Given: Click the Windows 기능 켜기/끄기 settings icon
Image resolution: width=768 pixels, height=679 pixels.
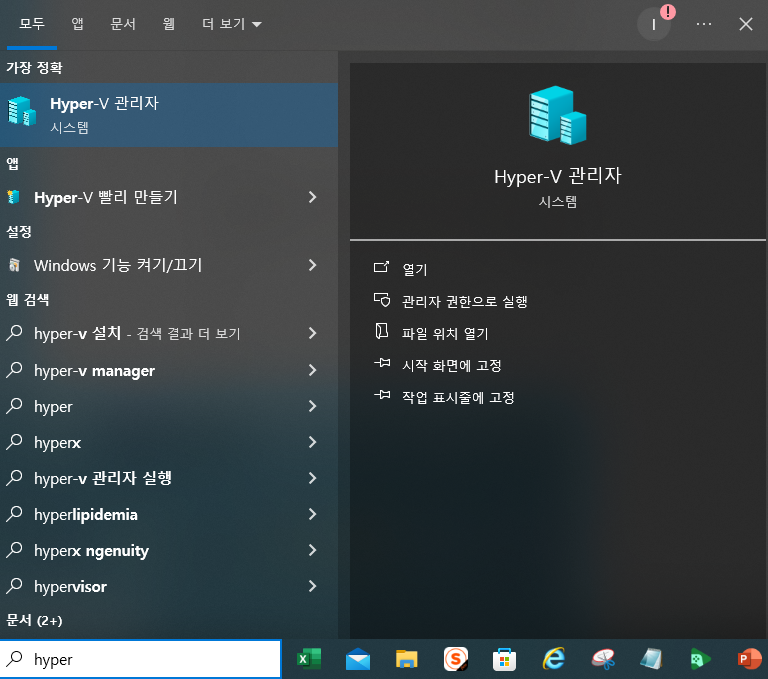Looking at the screenshot, I should pyautogui.click(x=14, y=265).
